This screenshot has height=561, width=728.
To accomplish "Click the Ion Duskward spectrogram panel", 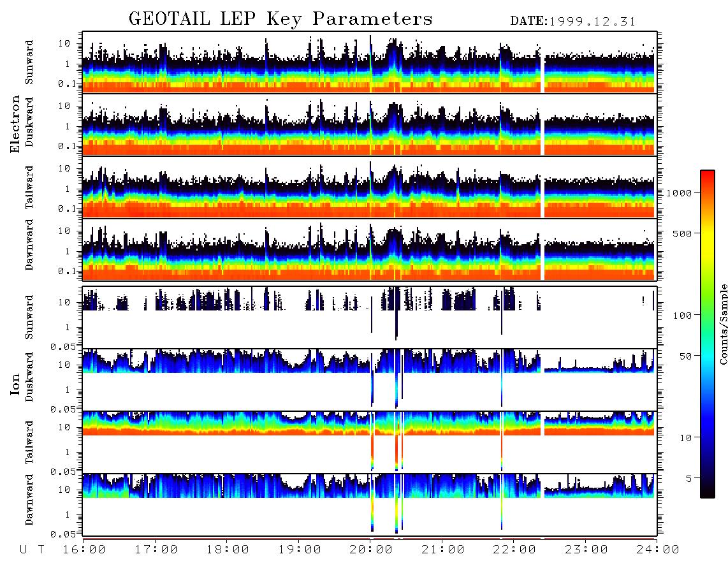I will (x=370, y=380).
